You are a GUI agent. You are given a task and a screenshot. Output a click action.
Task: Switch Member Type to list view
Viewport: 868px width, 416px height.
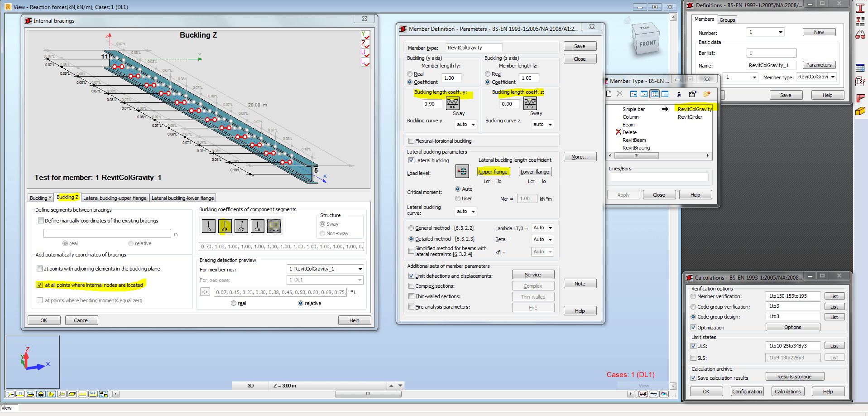click(655, 94)
